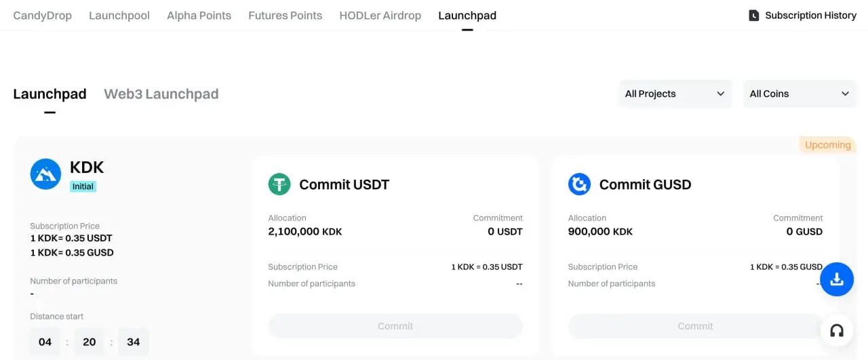The image size is (868, 360).
Task: Click the Upcoming status badge
Action: (x=827, y=145)
